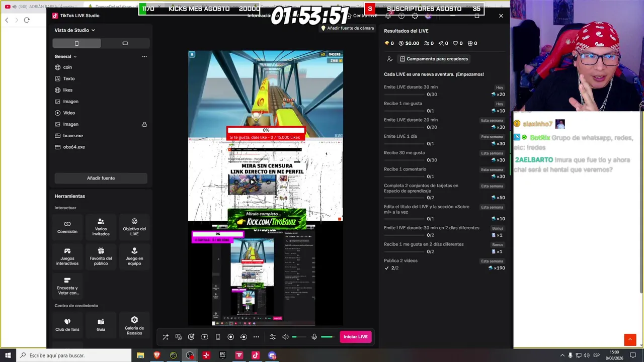Open File Explorer from the taskbar
This screenshot has width=644, height=362.
point(140,355)
